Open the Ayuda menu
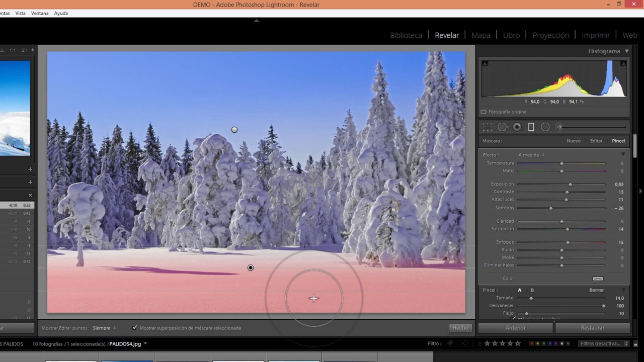Screen dimensions: 644x362 [61, 14]
